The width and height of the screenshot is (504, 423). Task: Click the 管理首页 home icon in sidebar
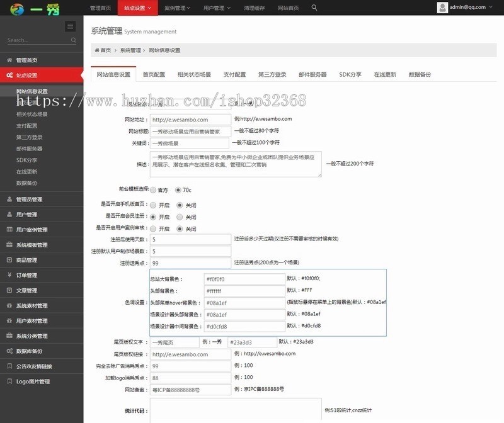(x=9, y=60)
